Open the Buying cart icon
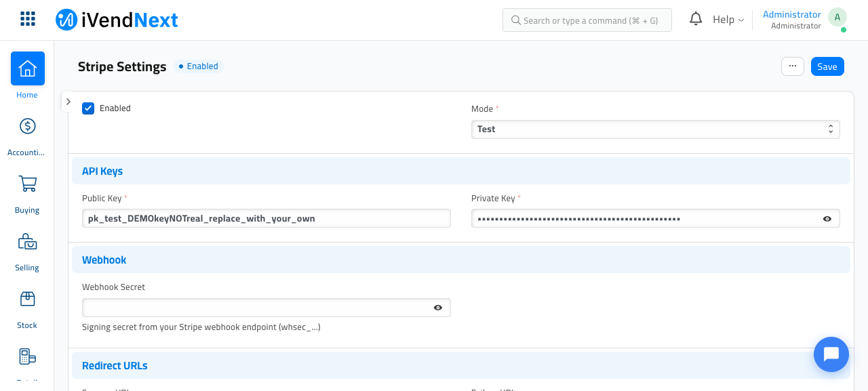 point(28,184)
